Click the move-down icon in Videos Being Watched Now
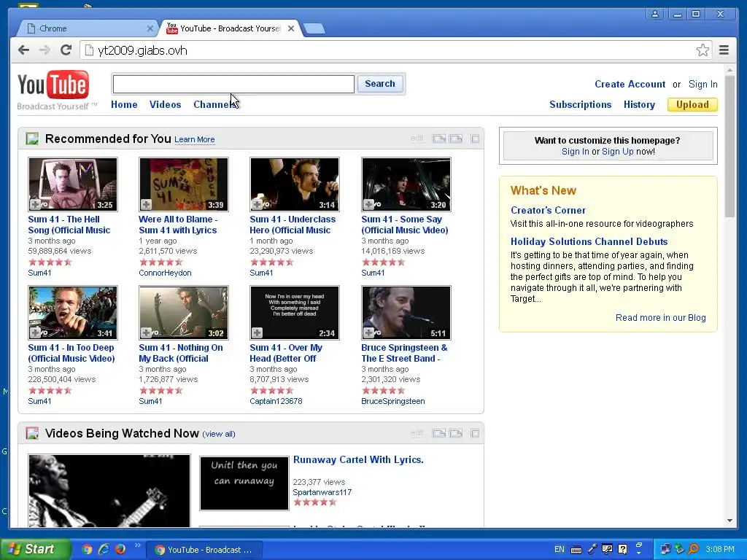Viewport: 747px width, 560px height. 456,433
